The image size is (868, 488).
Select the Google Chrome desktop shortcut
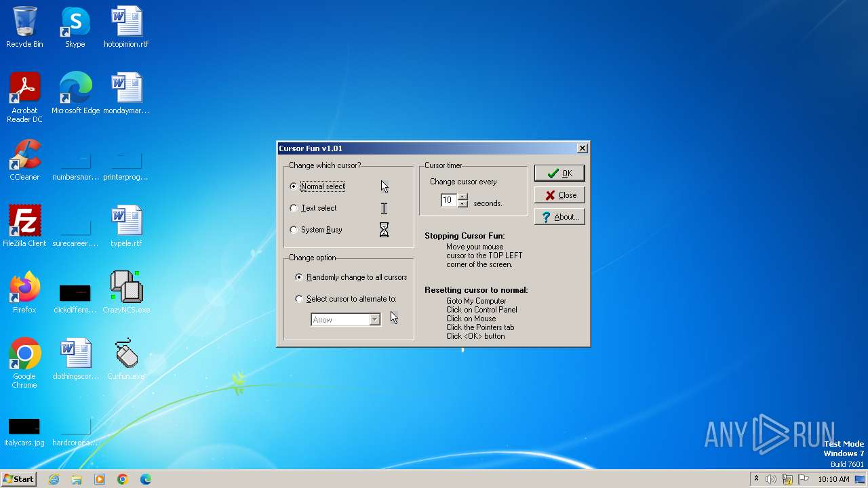[24, 363]
